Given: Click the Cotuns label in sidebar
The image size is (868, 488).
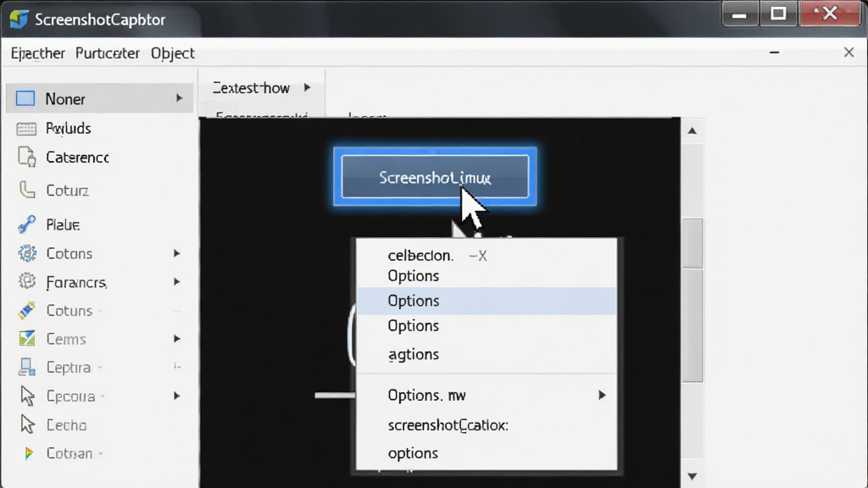Looking at the screenshot, I should coord(70,311).
